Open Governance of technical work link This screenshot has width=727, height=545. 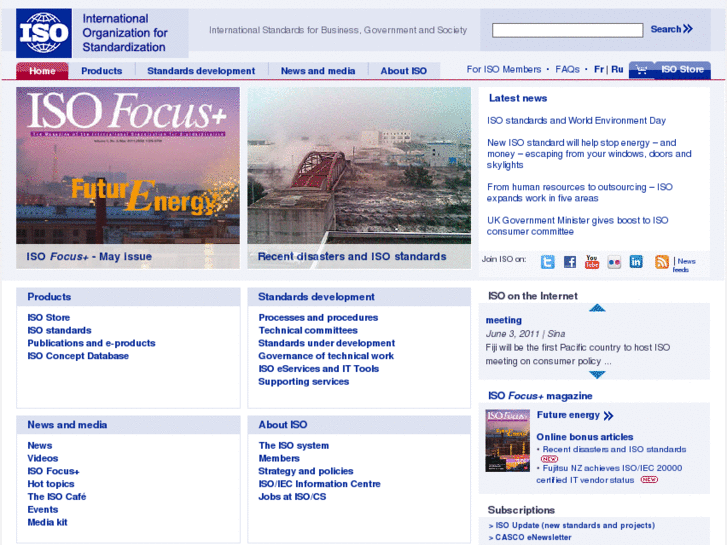(x=326, y=356)
